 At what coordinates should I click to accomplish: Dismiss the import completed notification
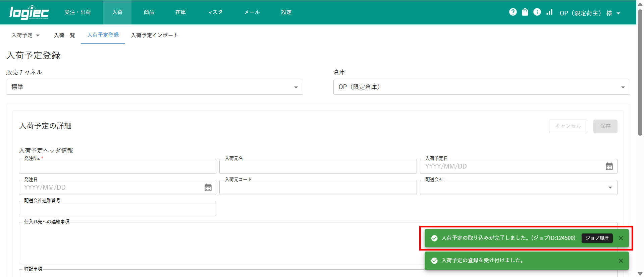click(x=621, y=238)
